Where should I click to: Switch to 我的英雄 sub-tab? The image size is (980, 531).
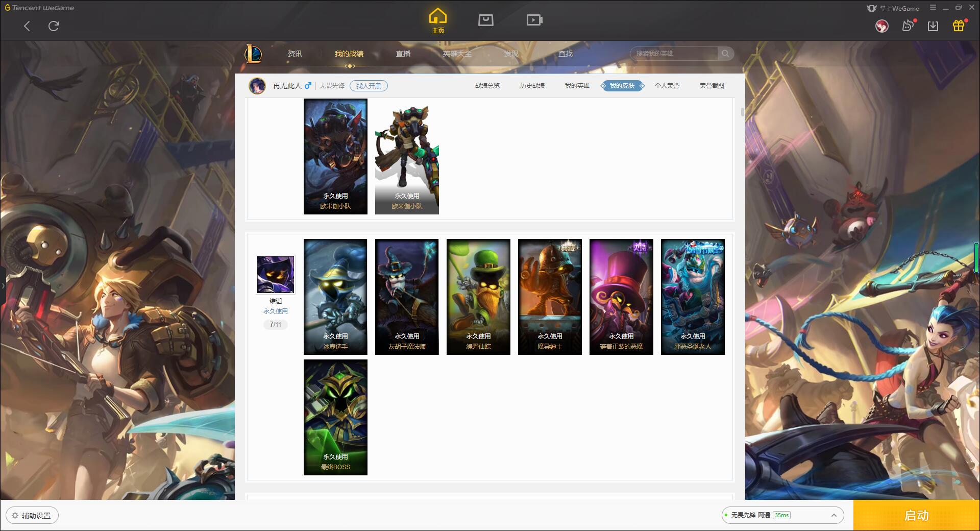coord(577,86)
